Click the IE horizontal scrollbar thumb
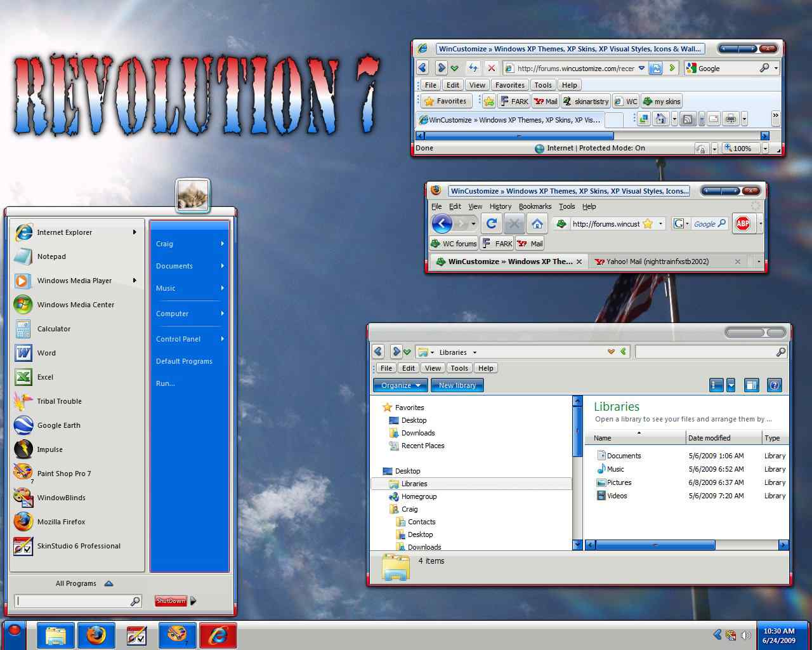The width and height of the screenshot is (812, 650). click(519, 136)
